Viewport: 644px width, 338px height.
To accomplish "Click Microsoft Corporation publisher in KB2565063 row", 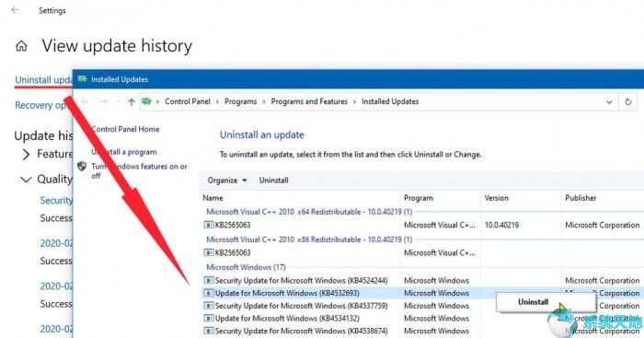I will [602, 226].
